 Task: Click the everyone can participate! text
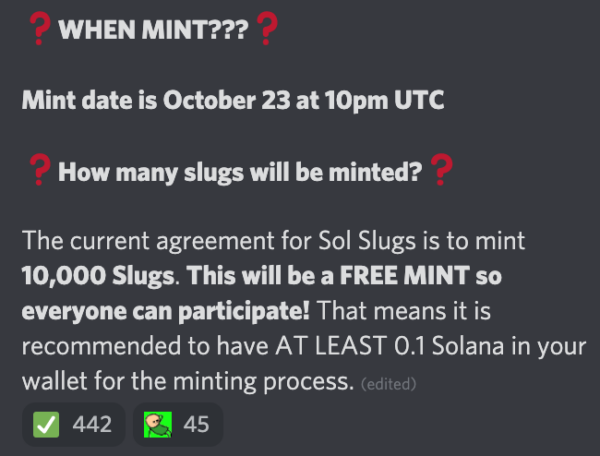tap(166, 312)
